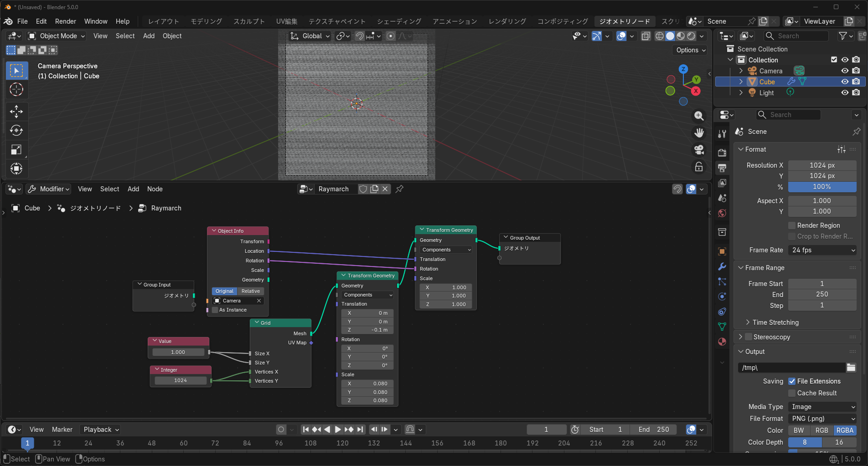Select the RGB color mode button
The height and width of the screenshot is (466, 868).
(x=821, y=430)
